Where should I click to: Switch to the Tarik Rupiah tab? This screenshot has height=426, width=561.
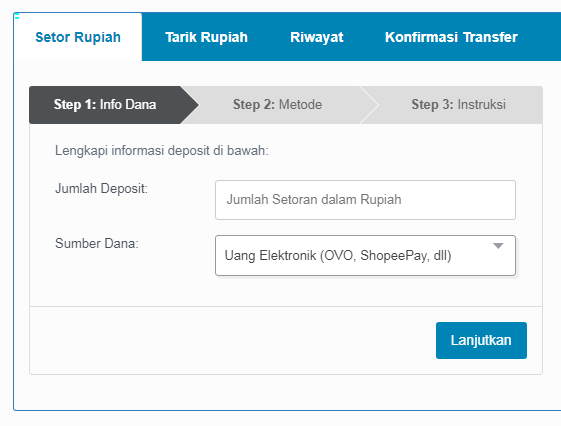pos(206,37)
